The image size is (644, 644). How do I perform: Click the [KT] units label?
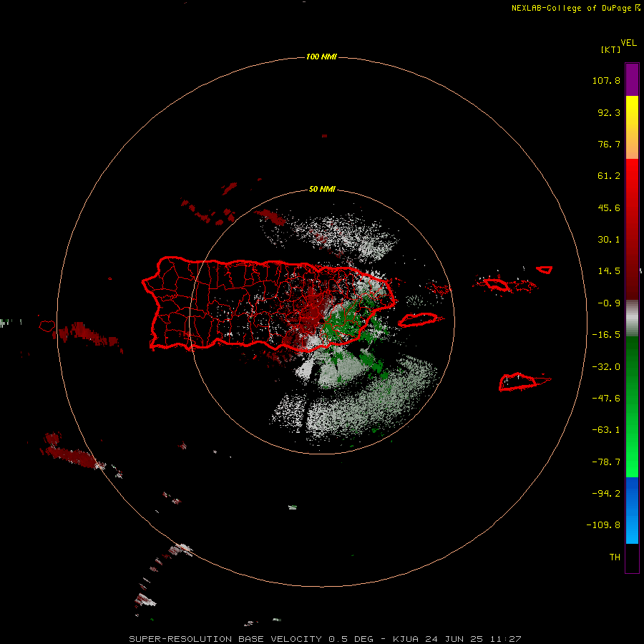point(610,49)
